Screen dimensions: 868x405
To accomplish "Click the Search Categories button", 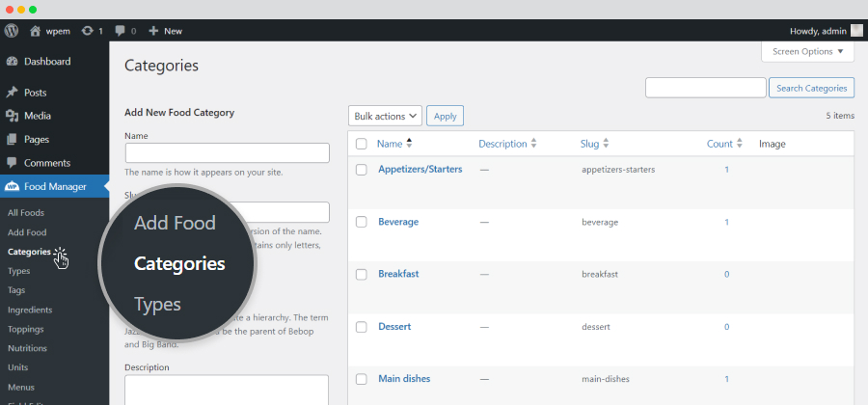I will tap(811, 88).
